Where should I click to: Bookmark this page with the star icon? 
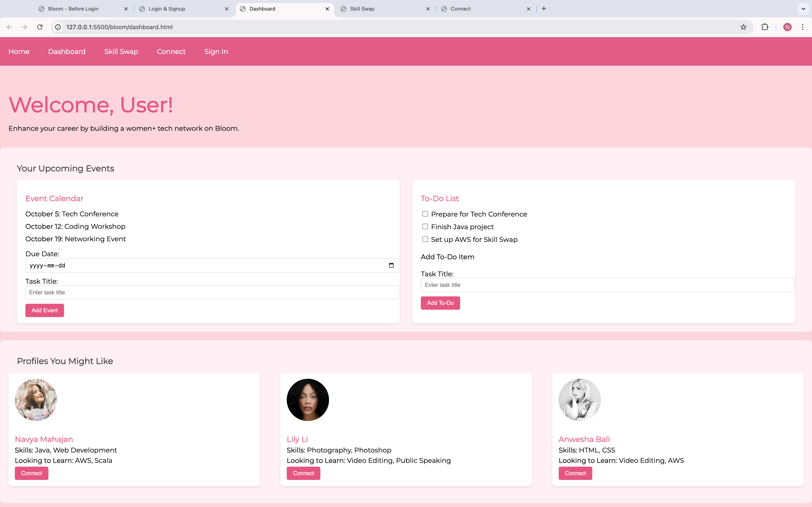pyautogui.click(x=743, y=27)
